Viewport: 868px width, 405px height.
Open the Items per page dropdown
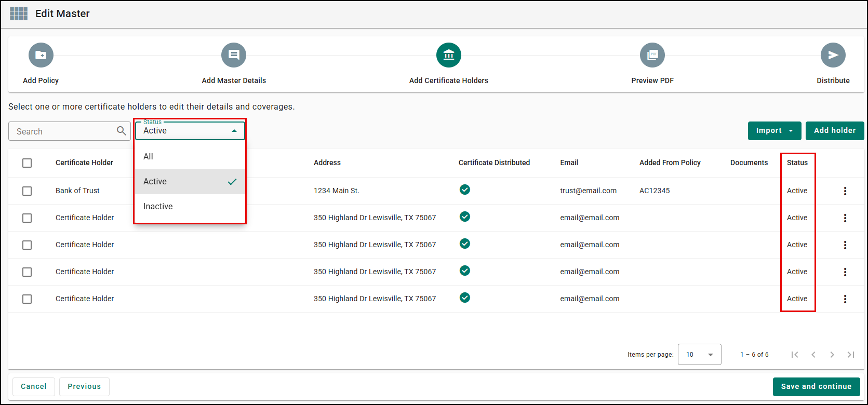(700, 355)
